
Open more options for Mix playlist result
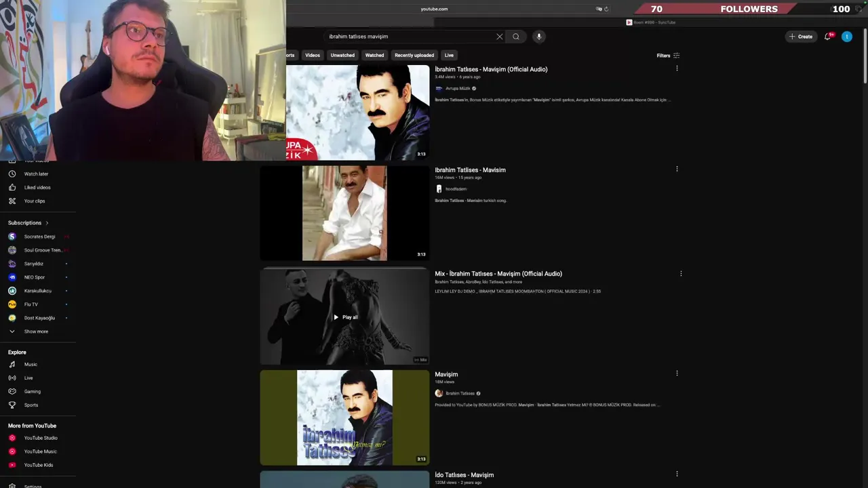[681, 274]
